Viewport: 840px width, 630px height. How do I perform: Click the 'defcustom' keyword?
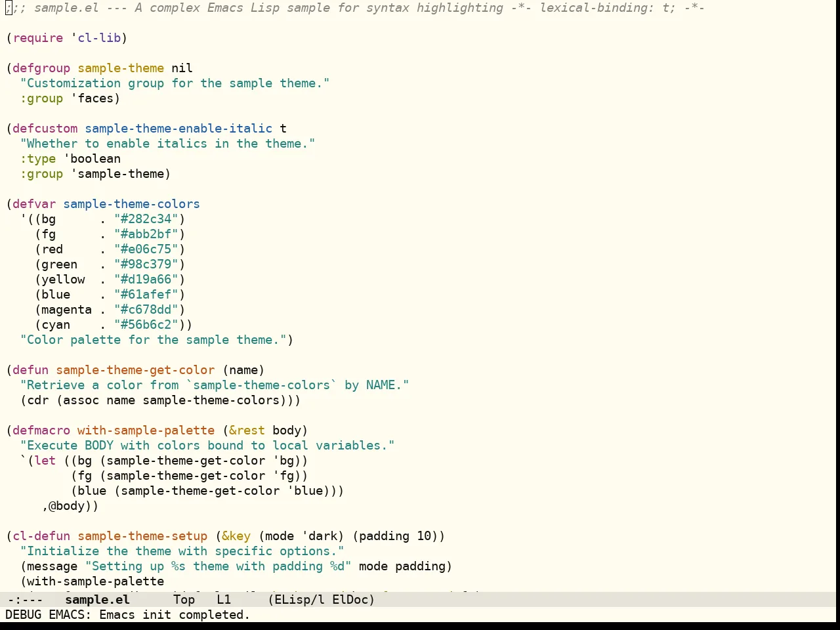[45, 129]
